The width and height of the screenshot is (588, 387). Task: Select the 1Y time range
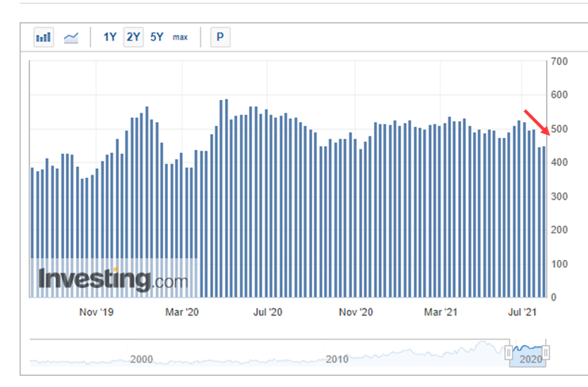point(110,37)
